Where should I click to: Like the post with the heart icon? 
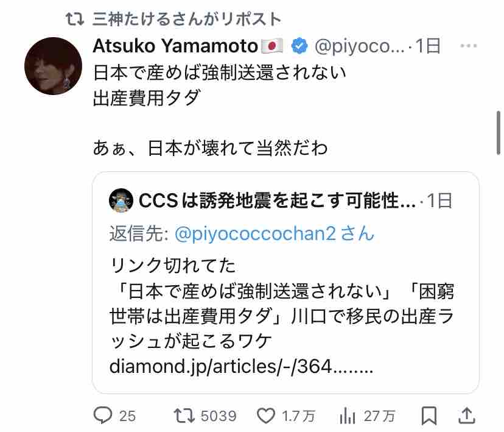click(266, 416)
